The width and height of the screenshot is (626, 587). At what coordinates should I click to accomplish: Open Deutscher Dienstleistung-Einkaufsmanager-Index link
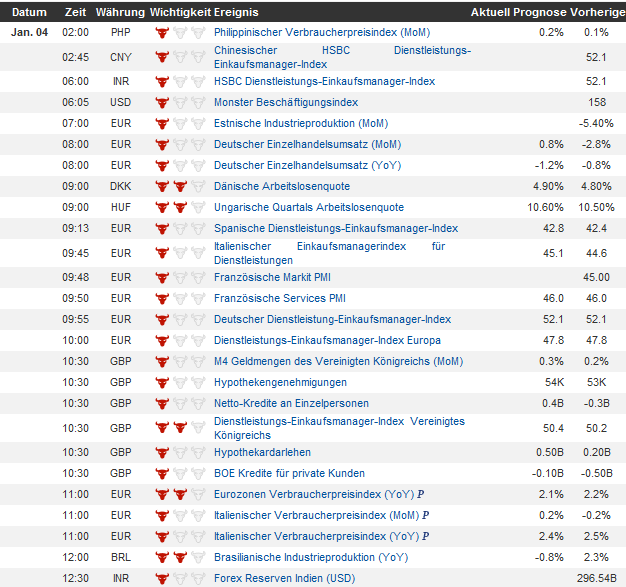pos(333,319)
